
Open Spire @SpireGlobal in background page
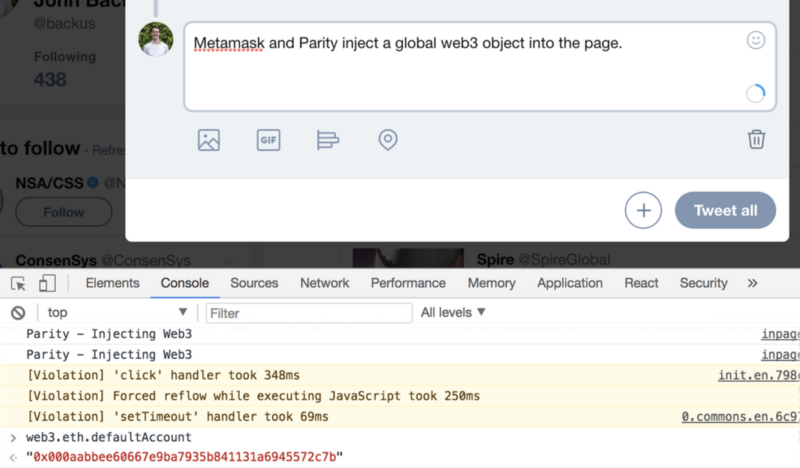(543, 259)
